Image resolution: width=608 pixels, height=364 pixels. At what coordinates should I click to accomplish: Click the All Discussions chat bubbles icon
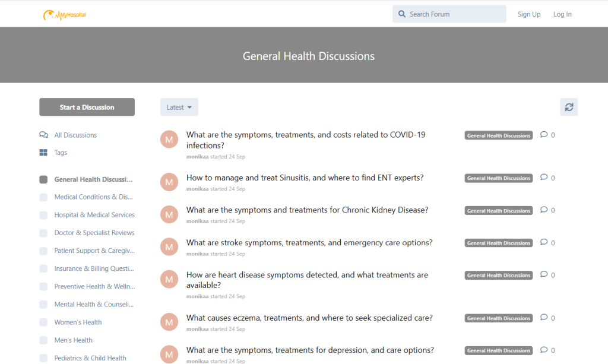(x=43, y=135)
